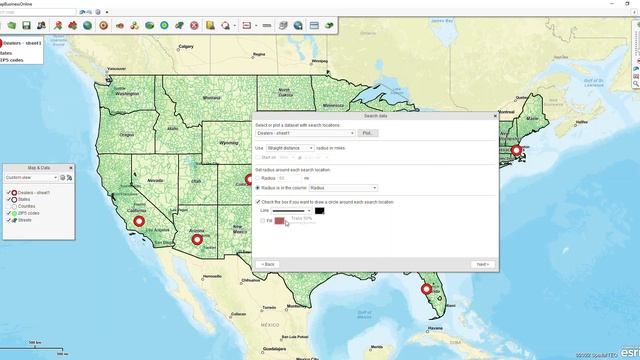Click the single red pushpin plot icon

[58, 25]
